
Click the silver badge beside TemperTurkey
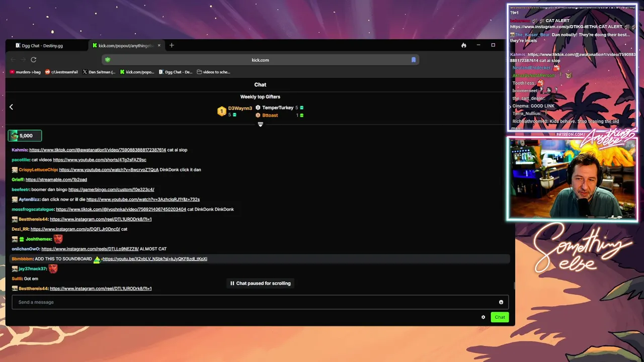pyautogui.click(x=258, y=108)
